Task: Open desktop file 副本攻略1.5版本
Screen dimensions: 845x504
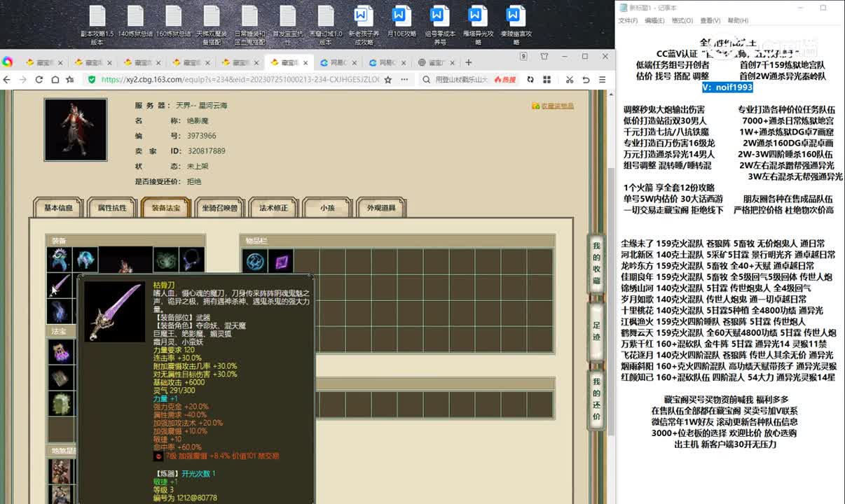Action: pyautogui.click(x=97, y=25)
